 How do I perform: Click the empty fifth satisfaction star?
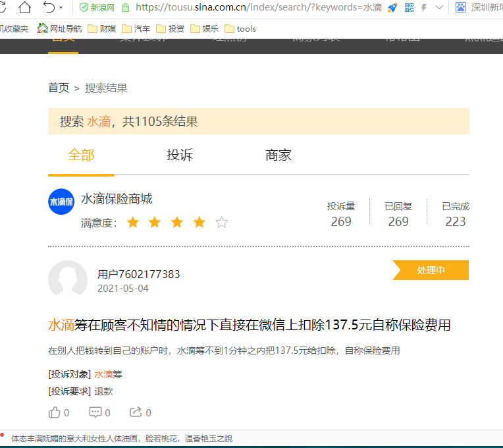[221, 222]
